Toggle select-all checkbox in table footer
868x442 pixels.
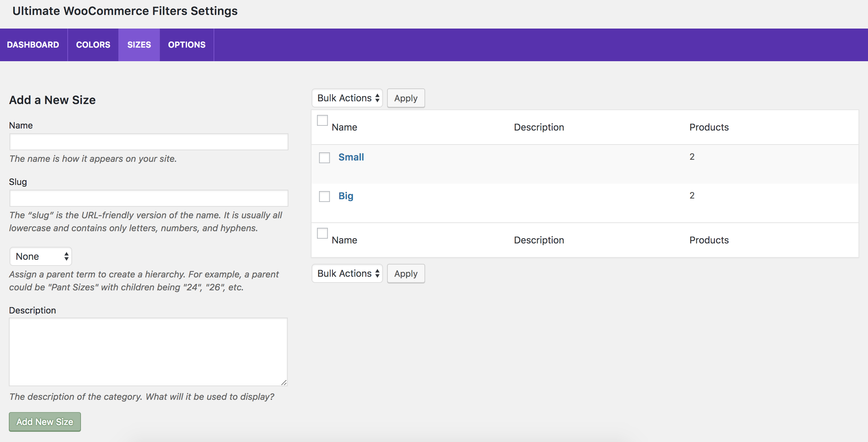pyautogui.click(x=322, y=233)
